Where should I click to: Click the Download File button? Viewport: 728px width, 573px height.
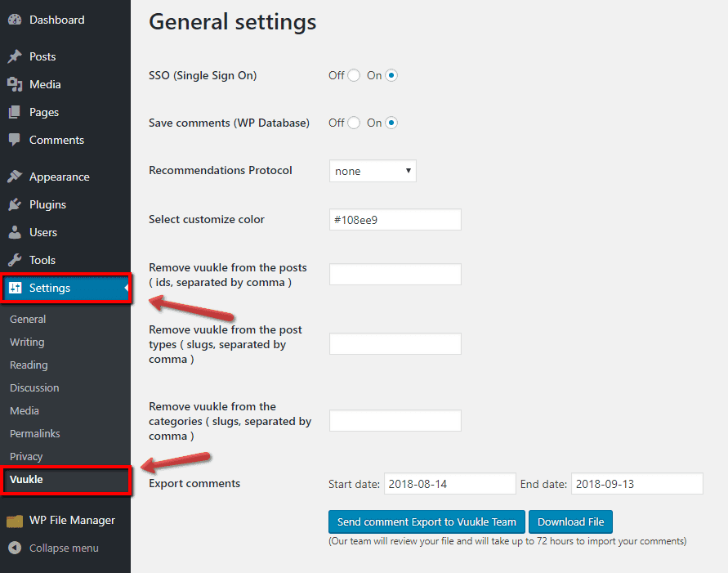pyautogui.click(x=570, y=522)
